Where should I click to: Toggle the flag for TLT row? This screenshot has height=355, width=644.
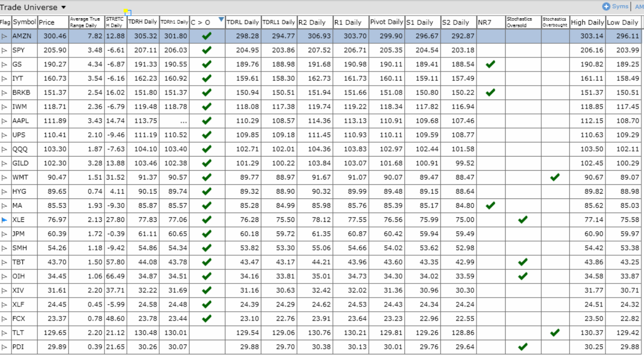[4, 333]
